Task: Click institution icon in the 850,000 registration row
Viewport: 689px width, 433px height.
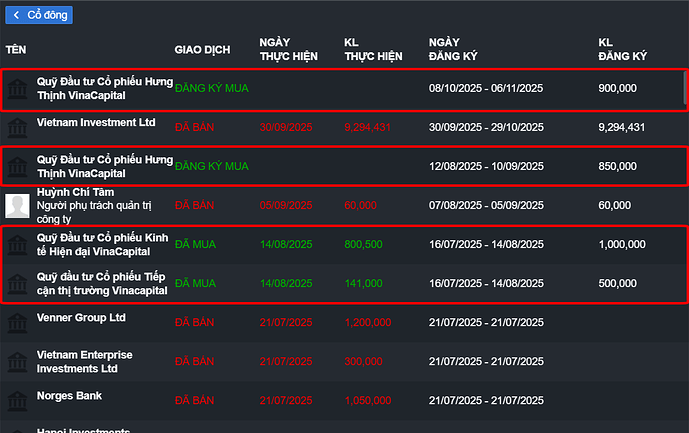Action: pyautogui.click(x=17, y=167)
